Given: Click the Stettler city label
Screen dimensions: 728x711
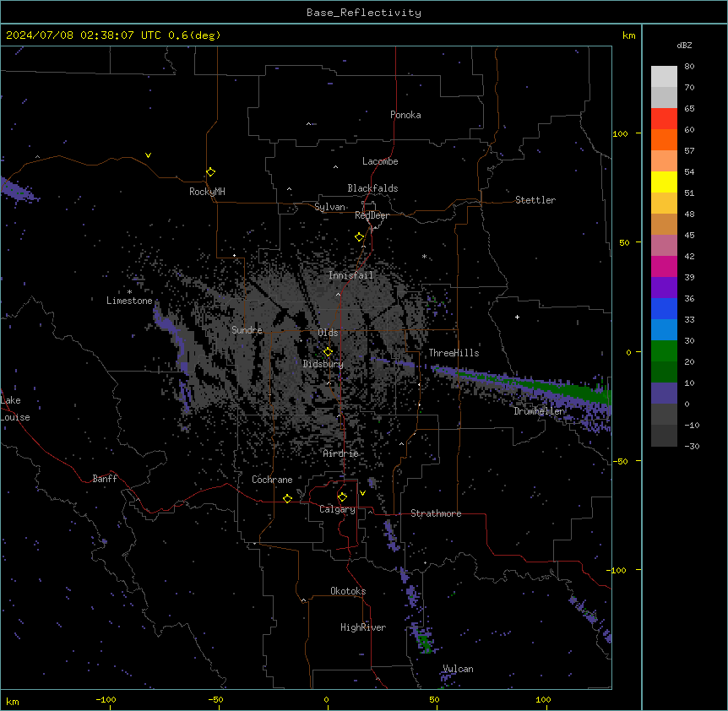Looking at the screenshot, I should pyautogui.click(x=535, y=200).
